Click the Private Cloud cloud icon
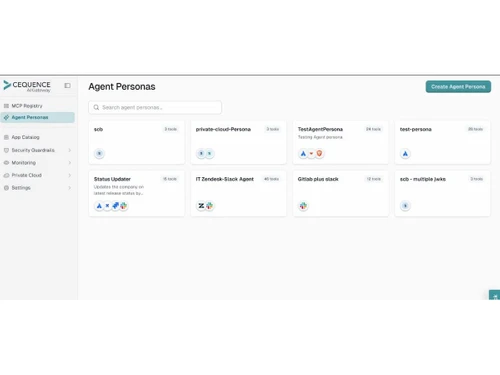The image size is (500, 375). (x=6, y=175)
